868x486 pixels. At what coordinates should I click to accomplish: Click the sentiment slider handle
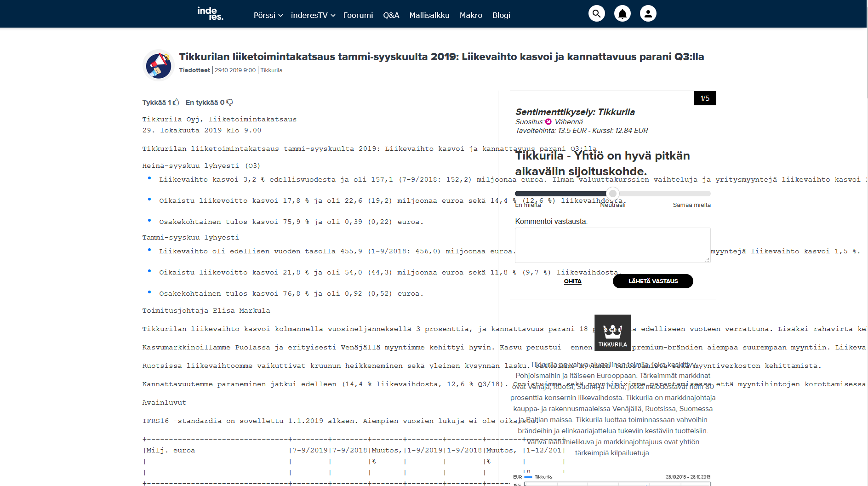pos(613,194)
